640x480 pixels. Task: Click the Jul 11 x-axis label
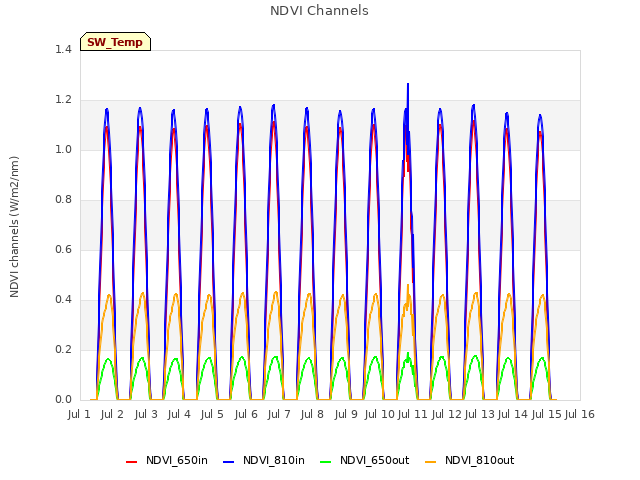412,414
